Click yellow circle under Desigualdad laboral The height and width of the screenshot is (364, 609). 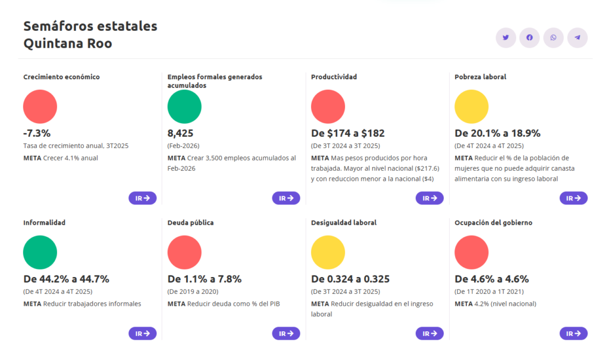pos(328,252)
